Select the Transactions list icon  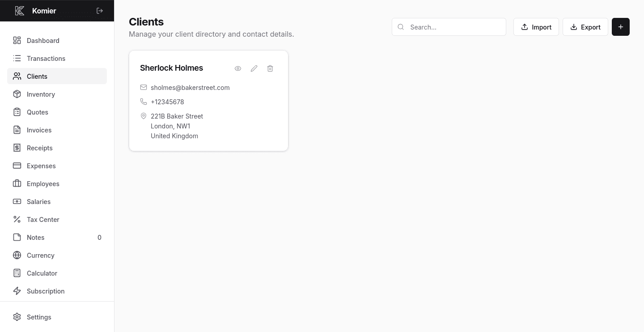pyautogui.click(x=17, y=58)
